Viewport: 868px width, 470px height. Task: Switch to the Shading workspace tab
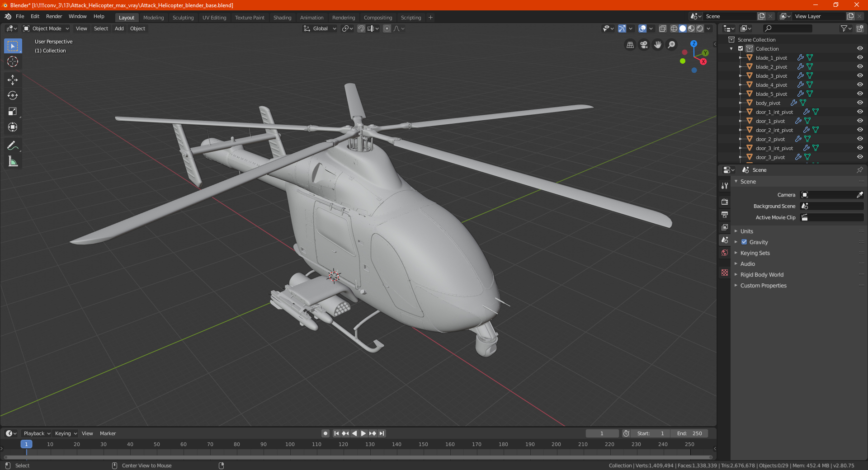[282, 18]
